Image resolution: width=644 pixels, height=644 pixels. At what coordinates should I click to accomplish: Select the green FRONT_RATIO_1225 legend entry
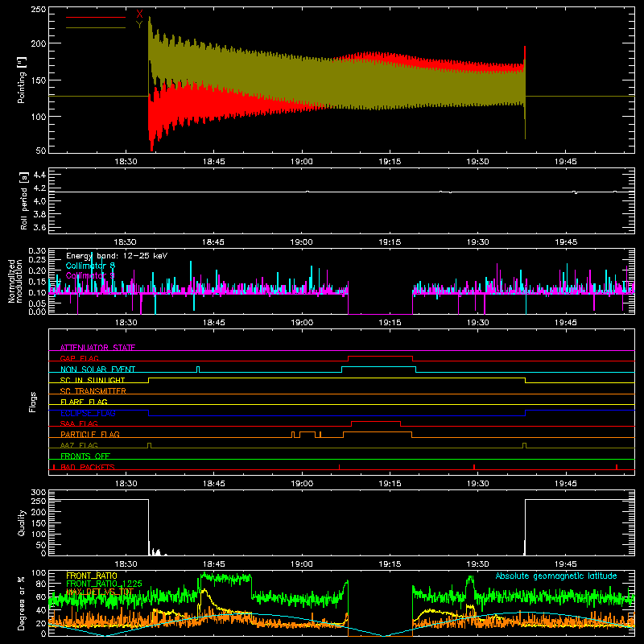click(x=105, y=584)
